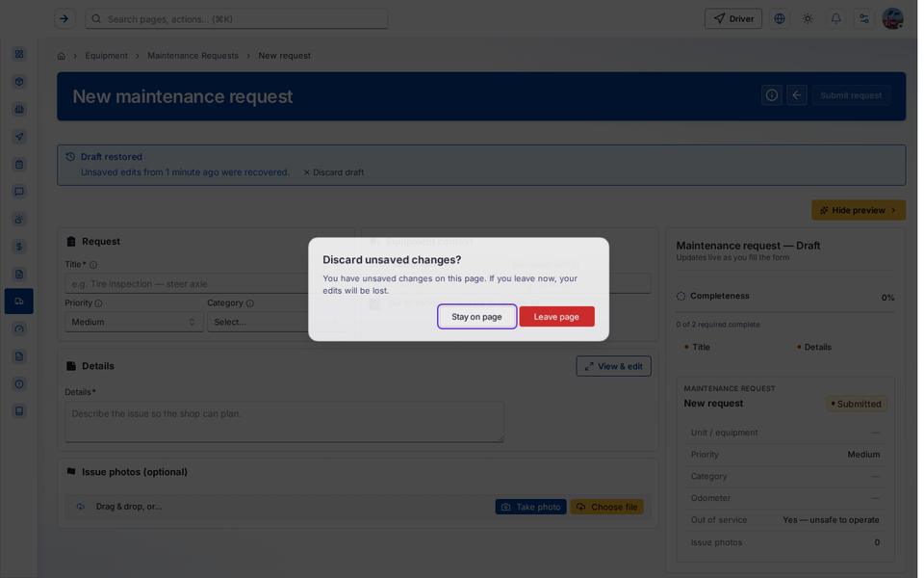
Task: Focus the Details text area
Action: [x=284, y=422]
